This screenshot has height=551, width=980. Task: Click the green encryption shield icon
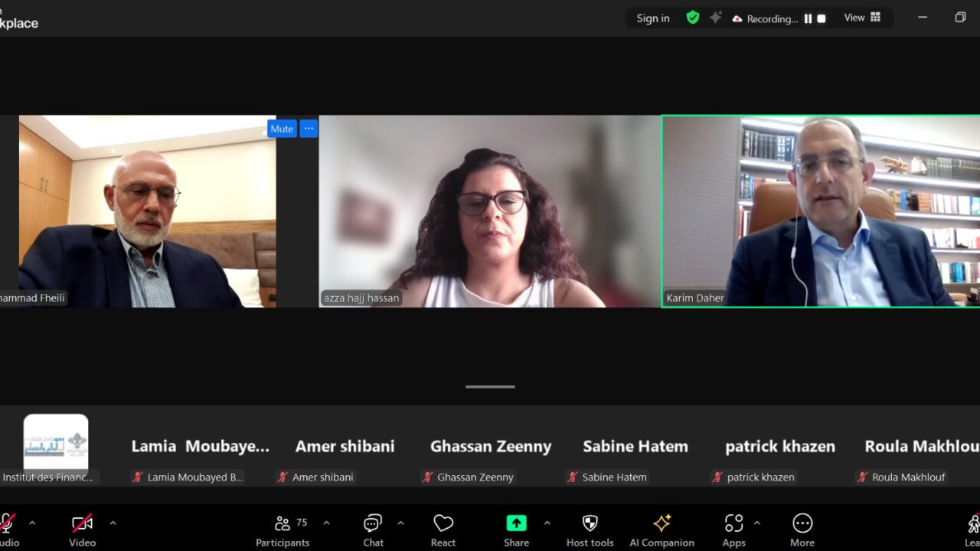tap(693, 18)
